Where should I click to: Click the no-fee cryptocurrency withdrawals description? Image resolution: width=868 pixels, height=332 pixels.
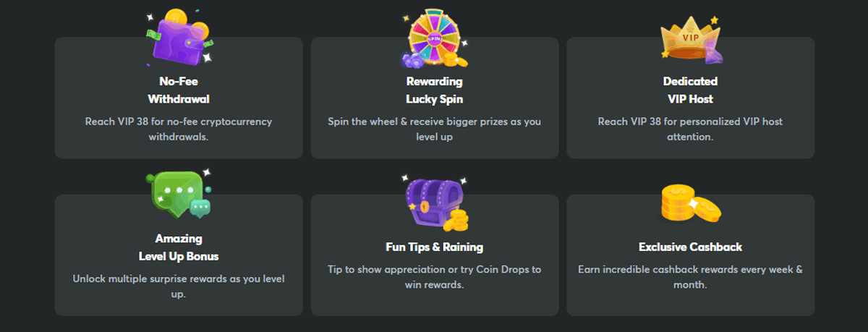click(x=179, y=129)
